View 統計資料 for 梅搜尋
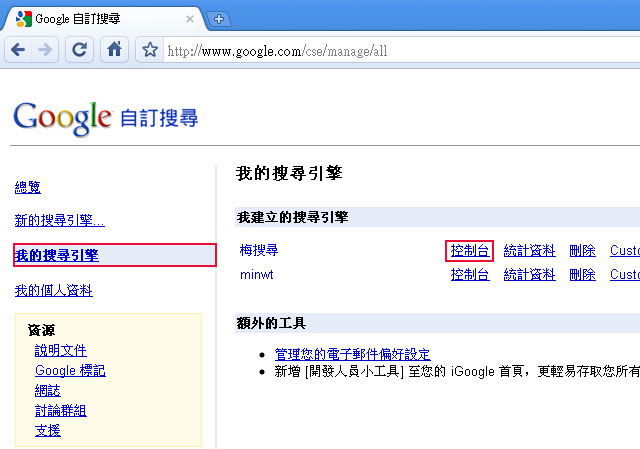The height and width of the screenshot is (449, 640). pyautogui.click(x=529, y=251)
